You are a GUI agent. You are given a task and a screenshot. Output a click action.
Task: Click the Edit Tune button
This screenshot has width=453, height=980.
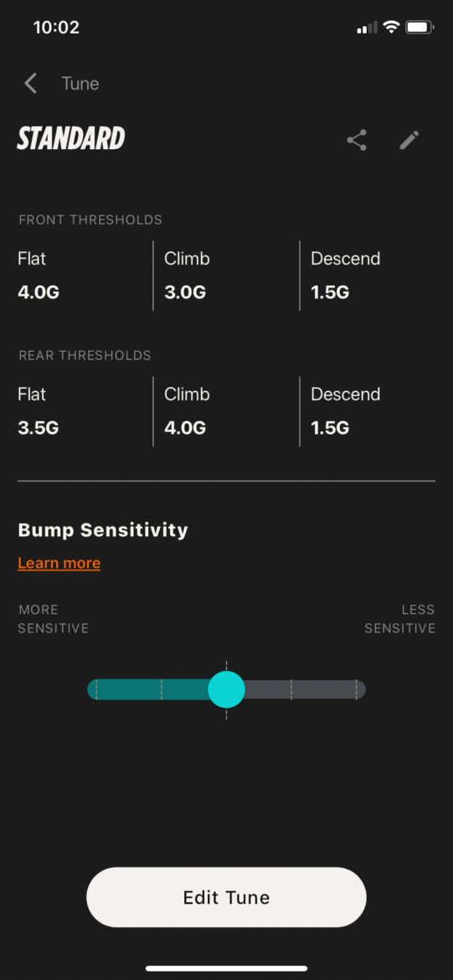226,898
